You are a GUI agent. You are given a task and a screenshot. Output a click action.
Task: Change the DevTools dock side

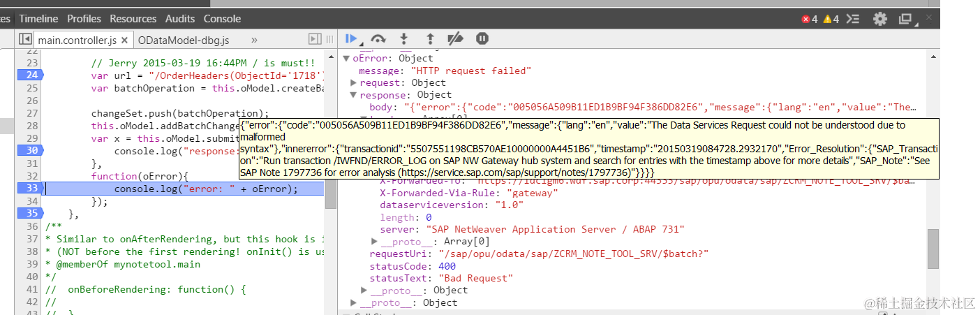tap(907, 19)
